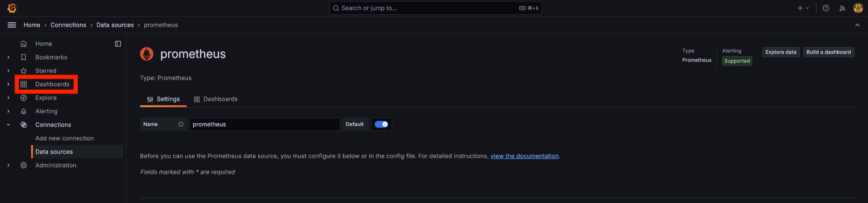Image resolution: width=868 pixels, height=203 pixels.
Task: Click the Alerting bell icon
Action: tap(23, 111)
